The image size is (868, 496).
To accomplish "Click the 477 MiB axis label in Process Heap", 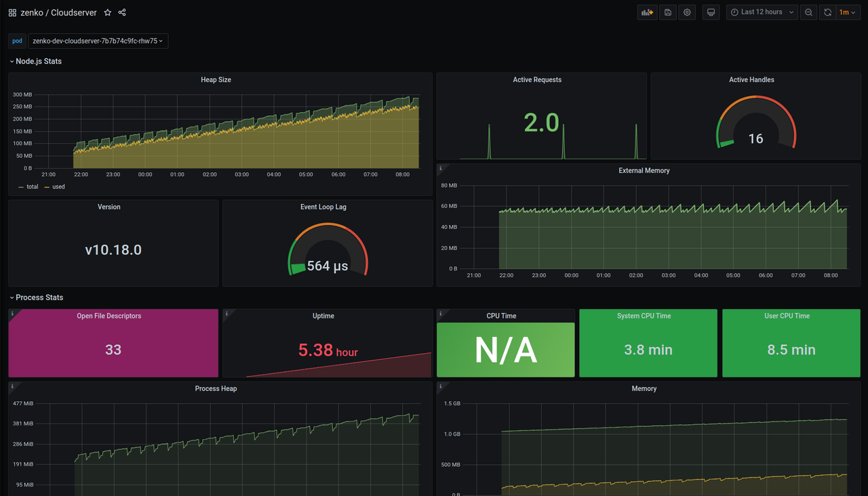I will point(22,404).
